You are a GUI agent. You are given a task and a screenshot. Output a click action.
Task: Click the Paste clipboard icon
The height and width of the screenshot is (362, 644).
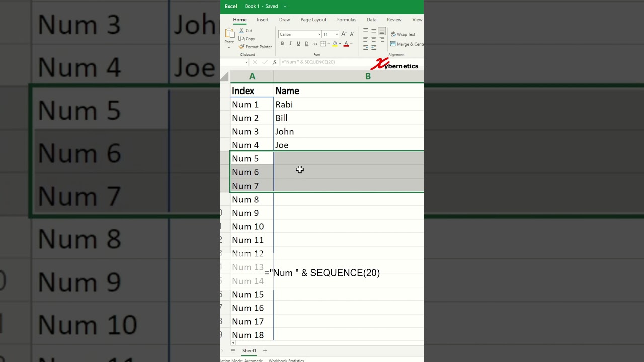click(230, 33)
